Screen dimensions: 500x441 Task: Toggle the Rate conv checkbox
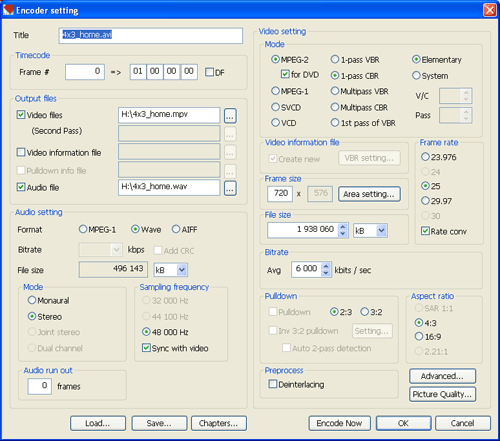[x=425, y=231]
